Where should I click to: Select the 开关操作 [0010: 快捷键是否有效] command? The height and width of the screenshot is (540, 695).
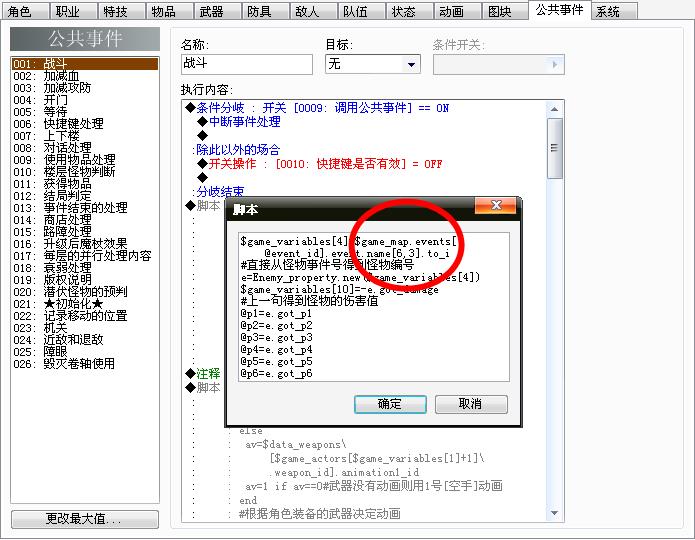(x=320, y=164)
